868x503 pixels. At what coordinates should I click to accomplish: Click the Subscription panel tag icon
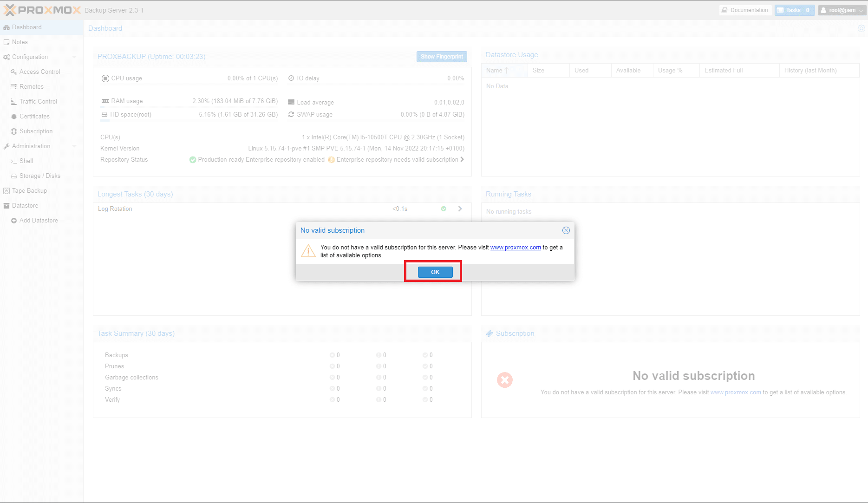[489, 333]
